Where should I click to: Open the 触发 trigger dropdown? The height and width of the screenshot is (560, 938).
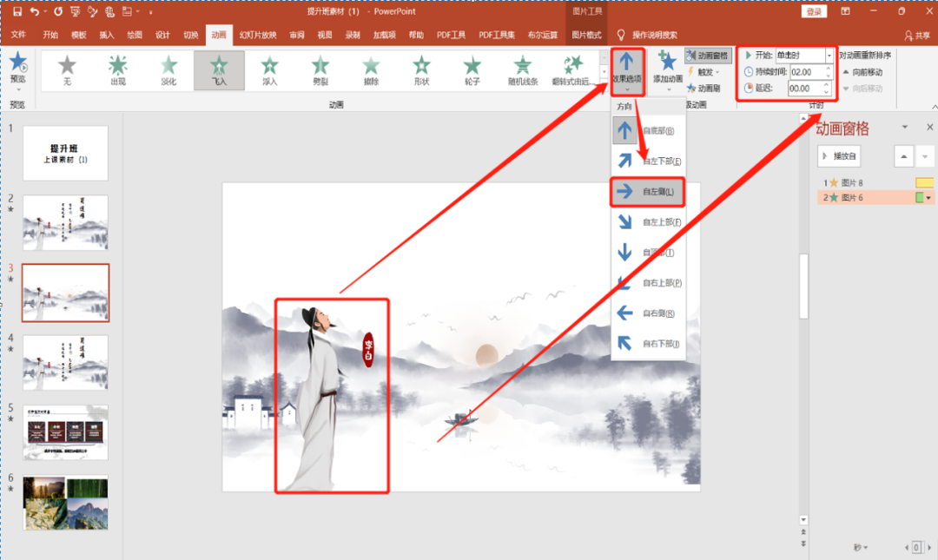[703, 72]
